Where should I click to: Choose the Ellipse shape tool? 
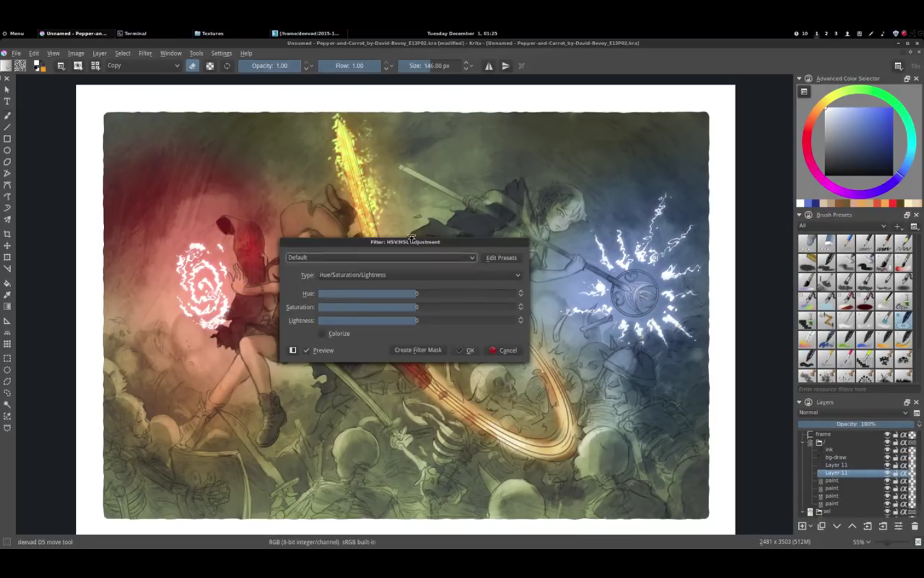7,150
